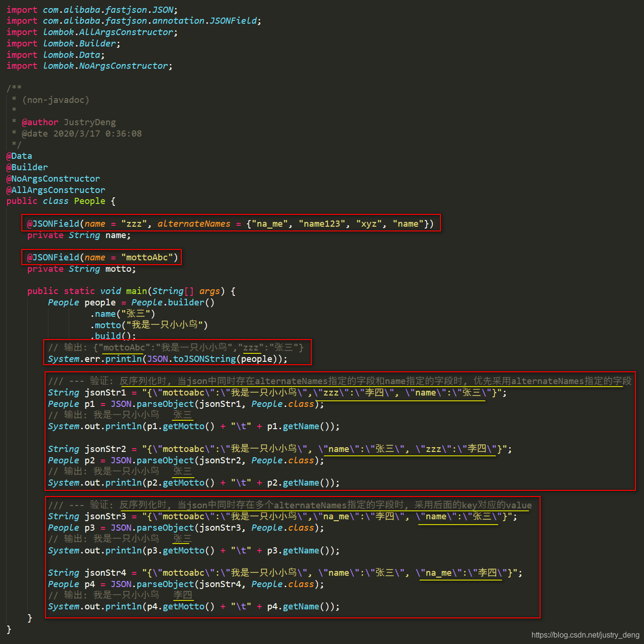Select the alternateNames attribute in JSONField
The image size is (644, 644).
194,223
